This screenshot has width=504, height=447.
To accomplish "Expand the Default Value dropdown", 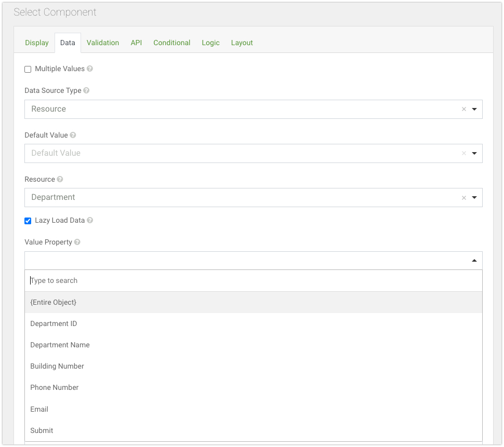I will (474, 154).
